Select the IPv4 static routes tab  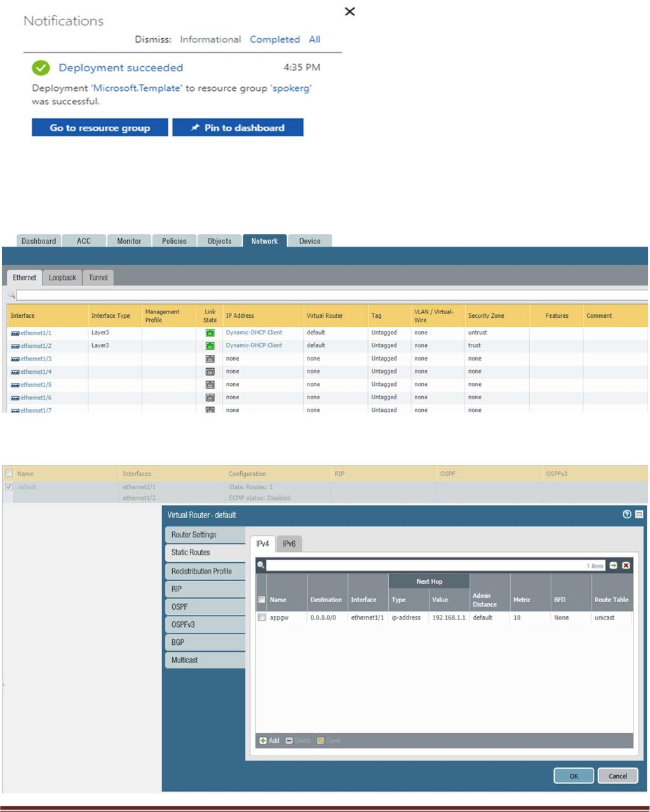pyautogui.click(x=262, y=544)
